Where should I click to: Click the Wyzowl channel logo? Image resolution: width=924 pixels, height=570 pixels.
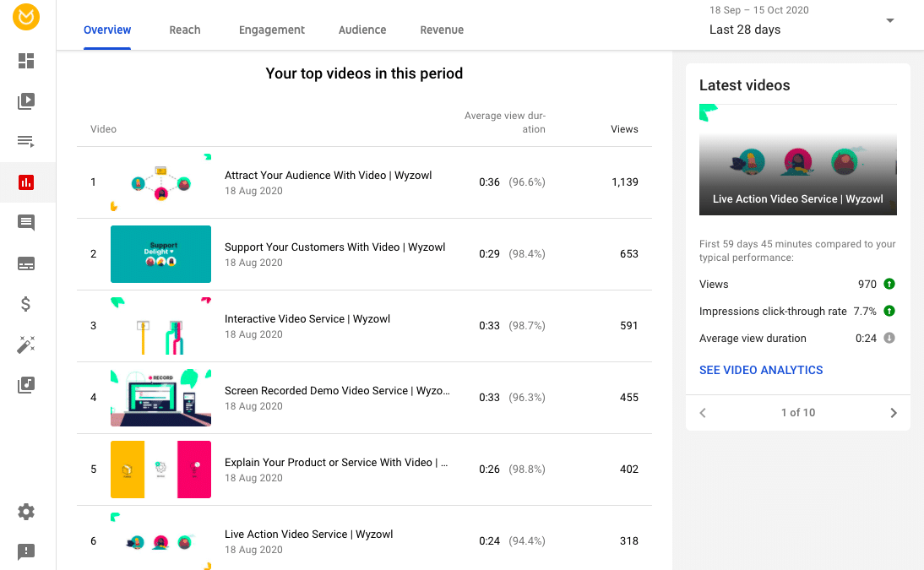coord(26,17)
